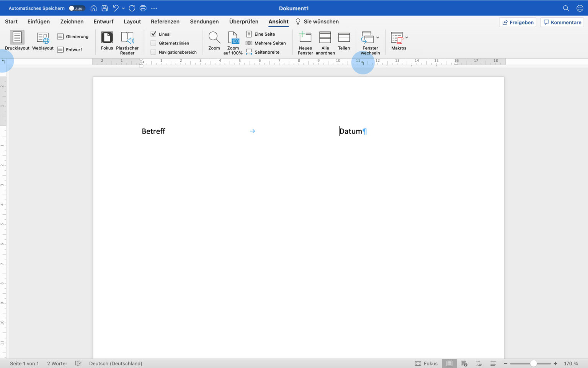This screenshot has height=368, width=588.
Task: Expand the Makros dropdown arrow
Action: (407, 38)
